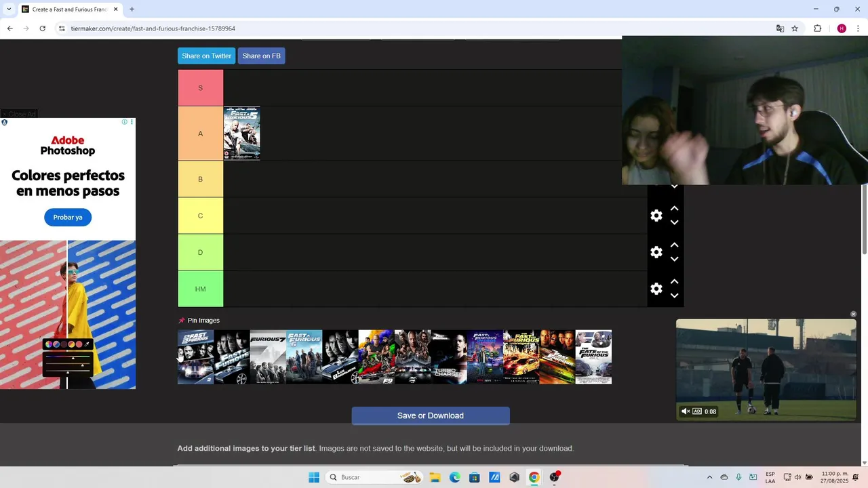Screen dimensions: 868x488
Task: Click Probar ya button in Photoshop ad
Action: click(x=68, y=217)
